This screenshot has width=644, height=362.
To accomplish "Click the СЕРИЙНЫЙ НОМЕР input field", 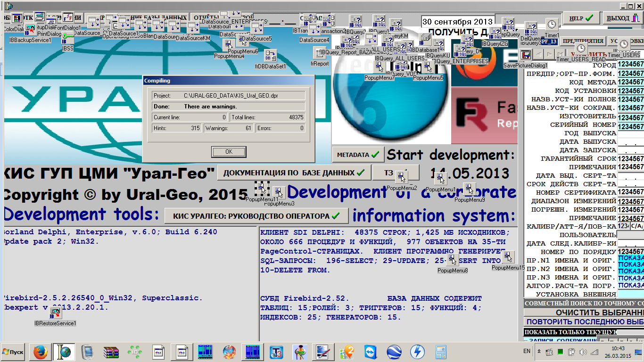I will [x=631, y=127].
